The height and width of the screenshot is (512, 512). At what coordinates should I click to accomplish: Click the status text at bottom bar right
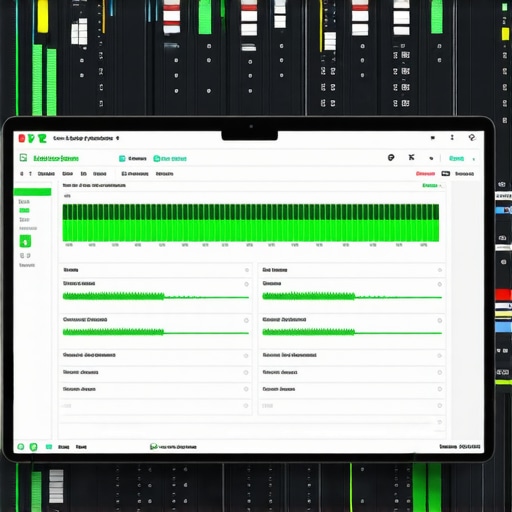(x=460, y=447)
